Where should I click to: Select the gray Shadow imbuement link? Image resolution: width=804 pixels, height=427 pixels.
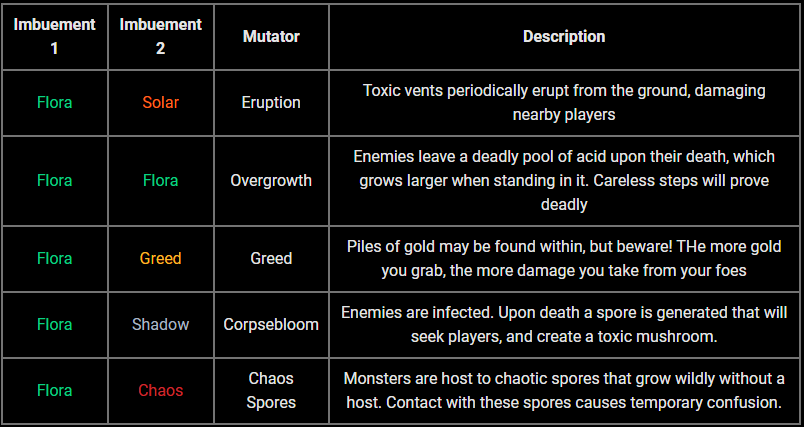161,324
